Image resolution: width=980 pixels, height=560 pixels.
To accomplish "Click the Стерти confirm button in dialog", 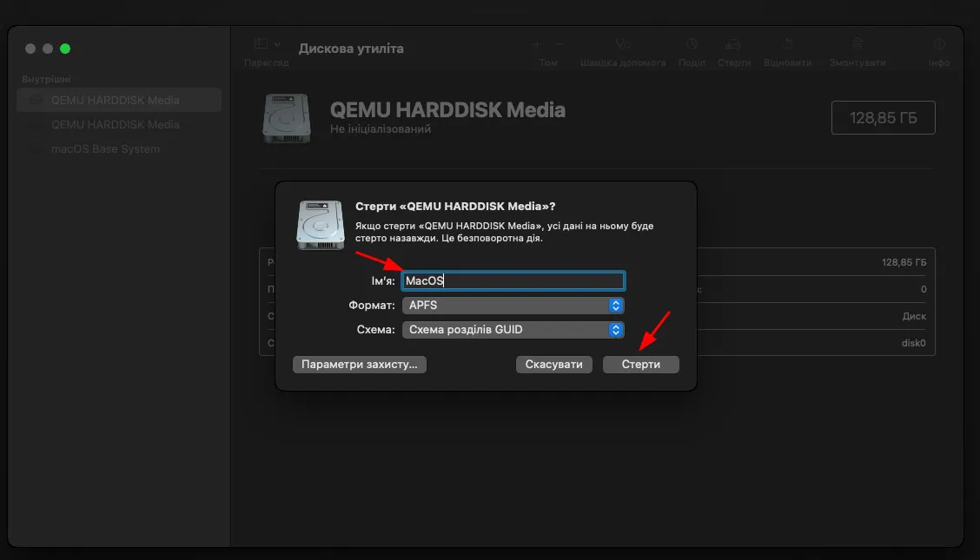I will (640, 364).
